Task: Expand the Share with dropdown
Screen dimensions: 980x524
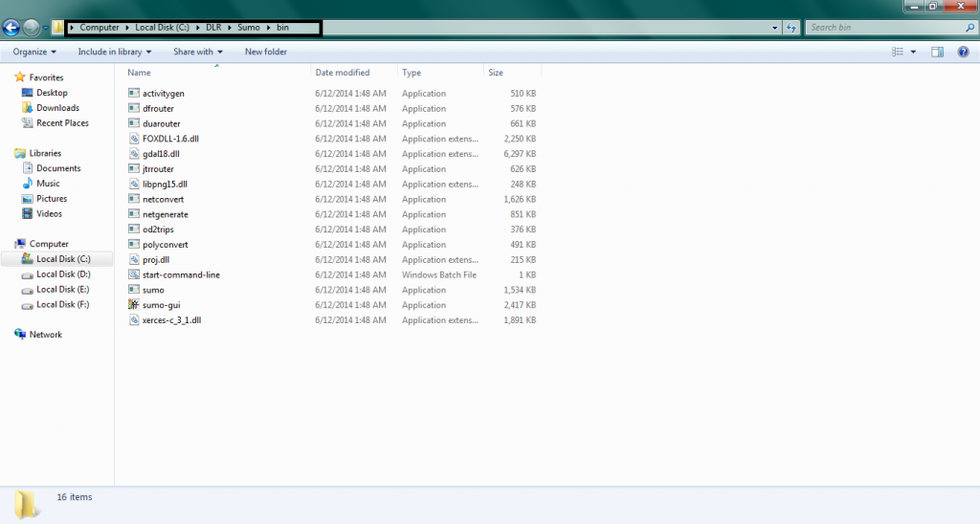Action: pos(198,52)
